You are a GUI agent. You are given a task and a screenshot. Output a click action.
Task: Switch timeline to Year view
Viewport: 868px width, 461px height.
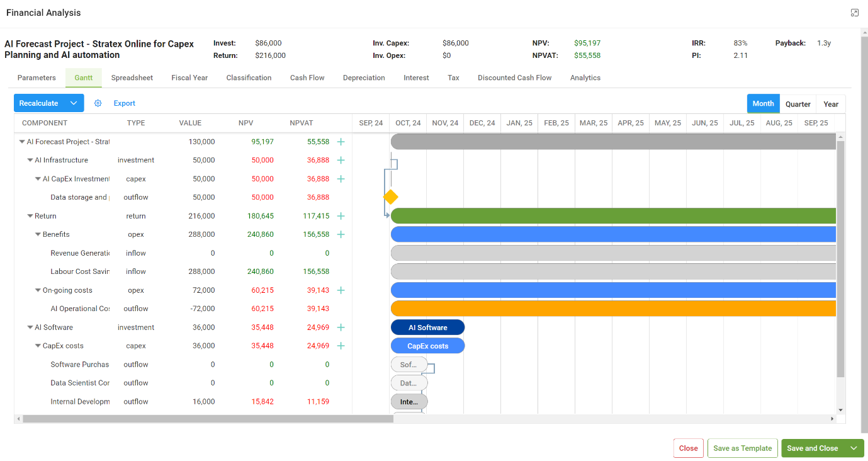pyautogui.click(x=831, y=104)
